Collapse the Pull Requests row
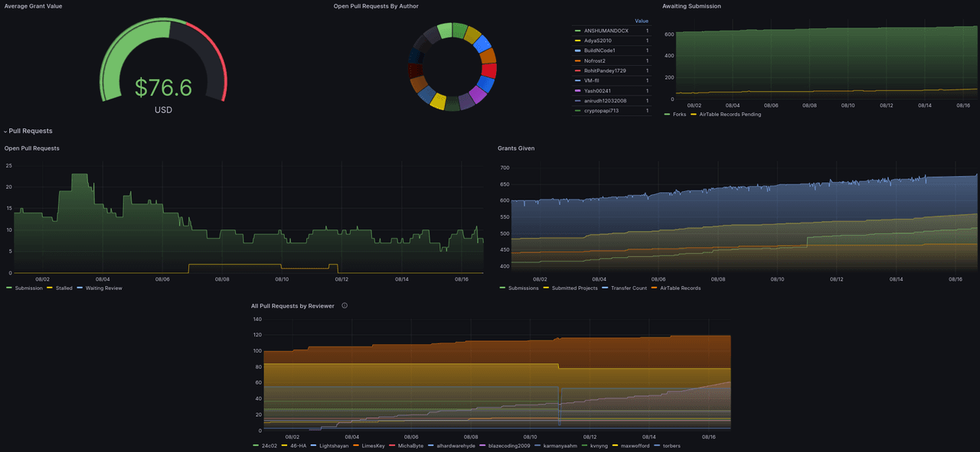This screenshot has width=980, height=452. coord(6,132)
